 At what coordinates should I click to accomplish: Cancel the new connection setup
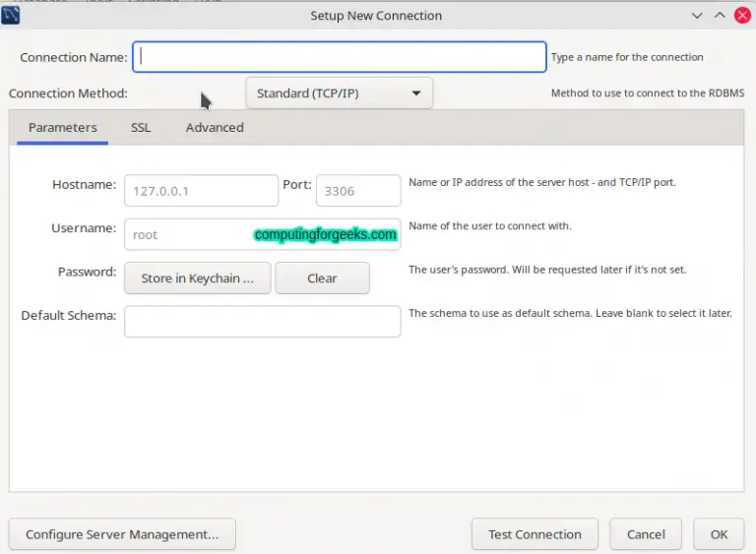646,534
